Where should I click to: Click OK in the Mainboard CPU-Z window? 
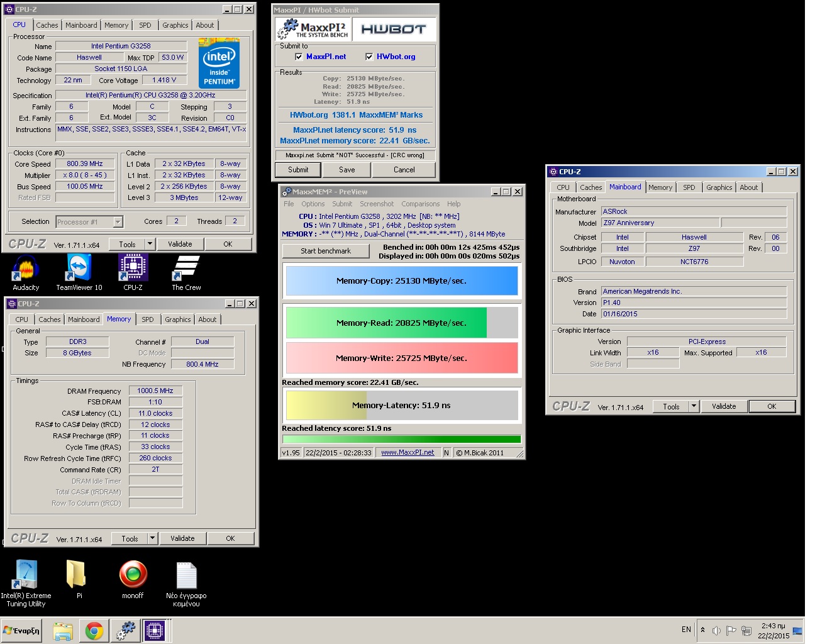772,406
